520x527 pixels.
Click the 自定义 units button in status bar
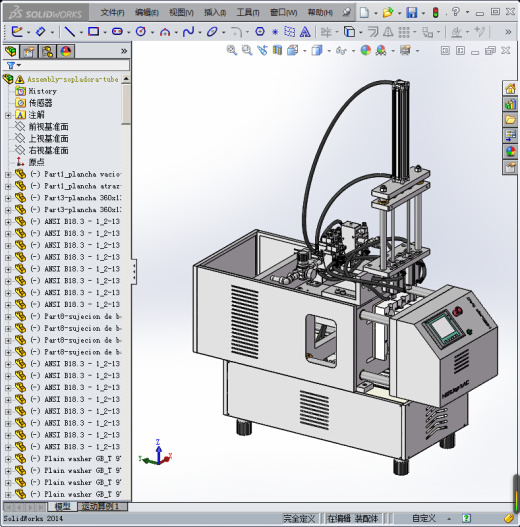point(424,518)
